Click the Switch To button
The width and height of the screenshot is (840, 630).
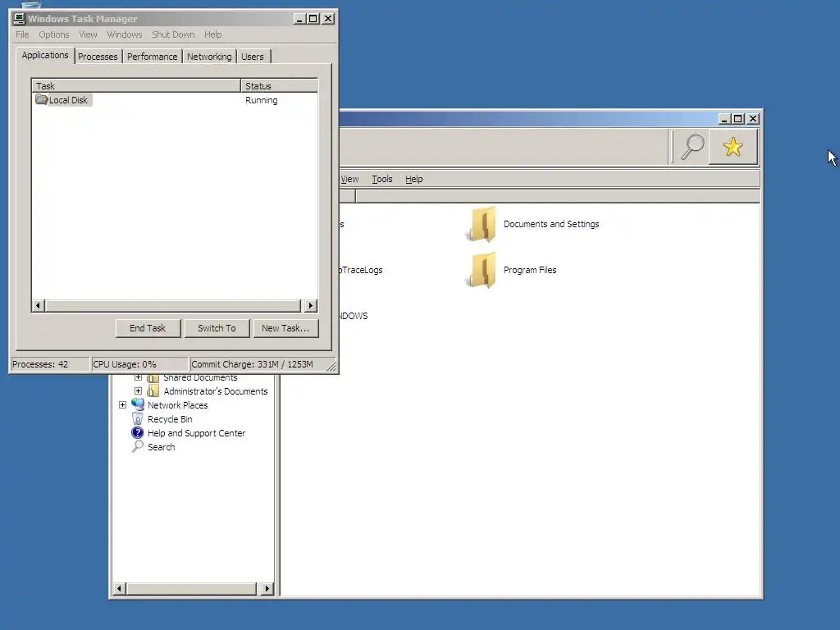217,328
